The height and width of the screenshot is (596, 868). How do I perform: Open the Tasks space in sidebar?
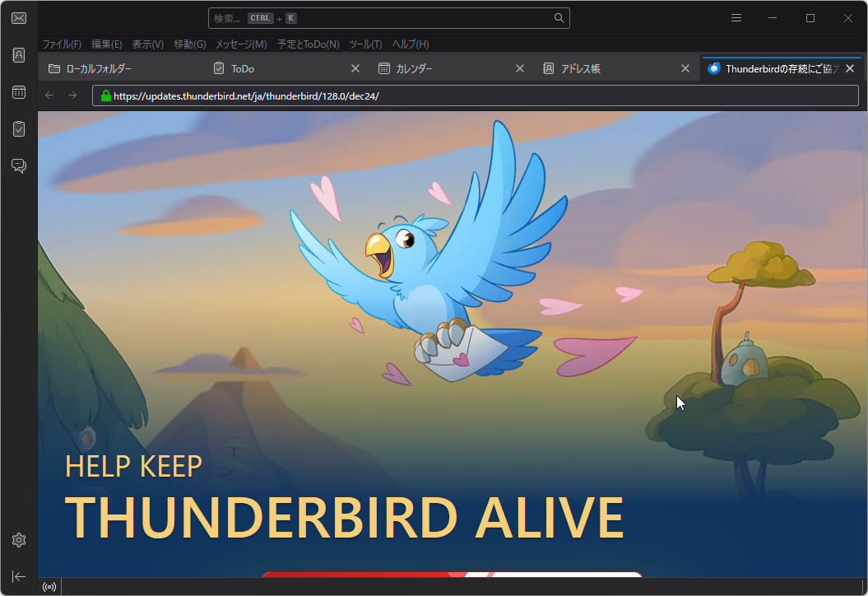19,129
